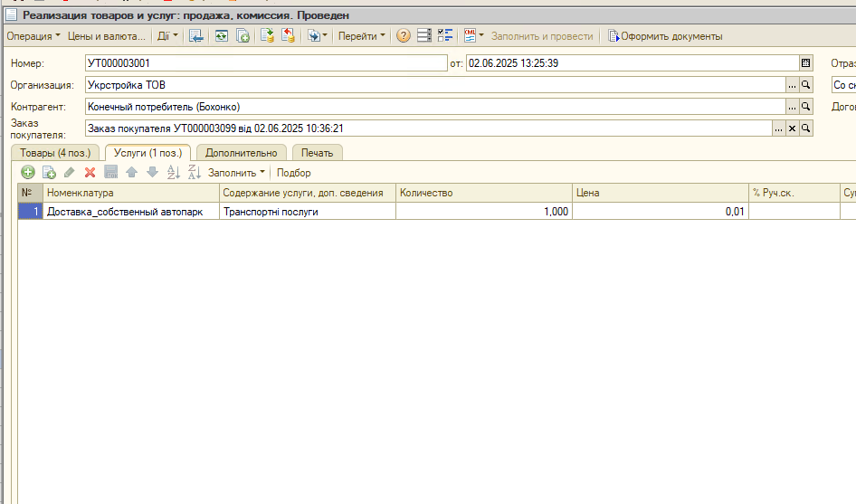Open help with the question mark icon
856x504 pixels.
(x=403, y=36)
